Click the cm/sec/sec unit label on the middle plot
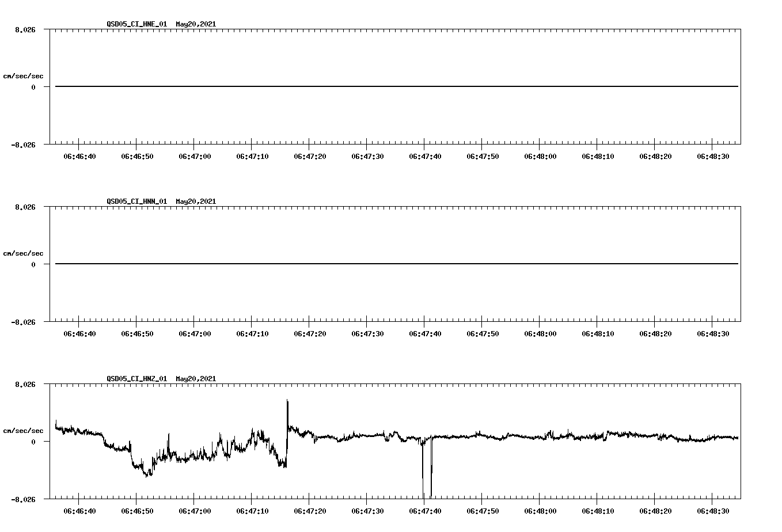Viewport: 782px width, 532px height. (x=24, y=253)
